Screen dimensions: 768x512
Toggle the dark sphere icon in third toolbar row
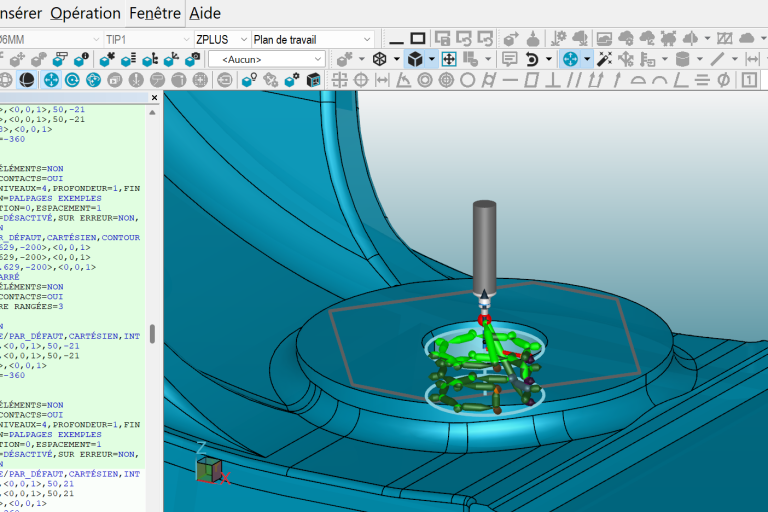tap(27, 80)
